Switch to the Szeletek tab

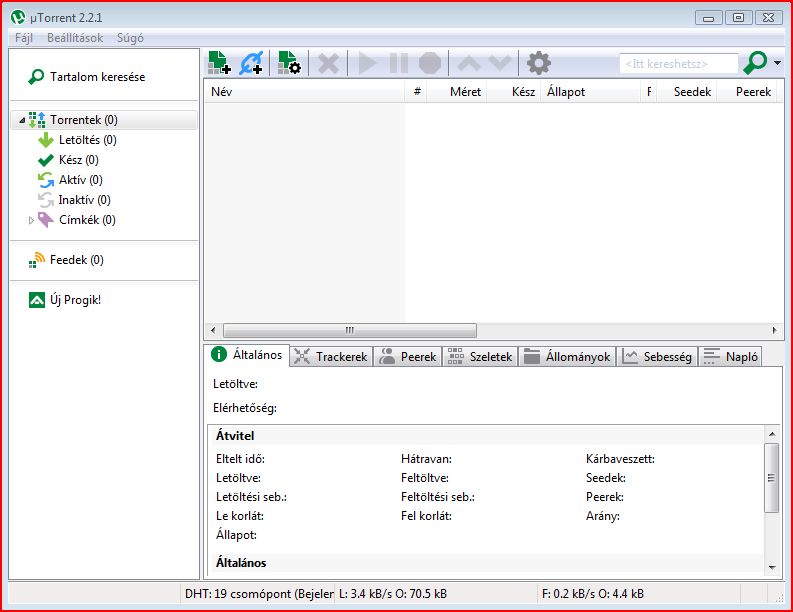click(480, 357)
